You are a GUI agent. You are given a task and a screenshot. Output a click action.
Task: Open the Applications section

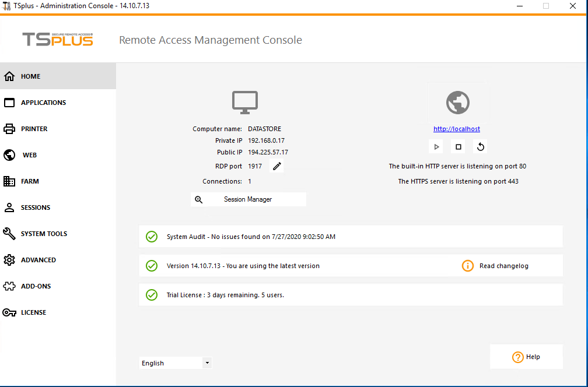pos(43,103)
